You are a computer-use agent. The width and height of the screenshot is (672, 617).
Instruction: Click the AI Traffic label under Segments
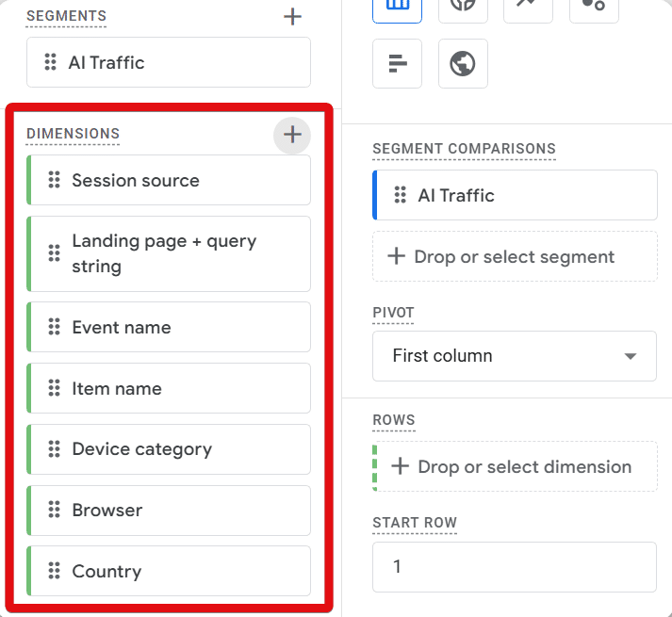107,62
